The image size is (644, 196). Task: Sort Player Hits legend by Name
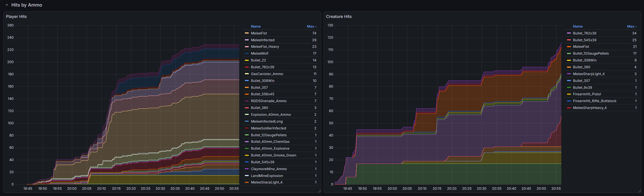(256, 26)
